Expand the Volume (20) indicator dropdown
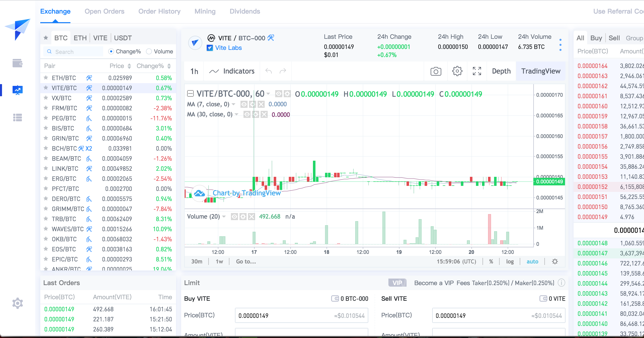The image size is (644, 338). [x=224, y=216]
